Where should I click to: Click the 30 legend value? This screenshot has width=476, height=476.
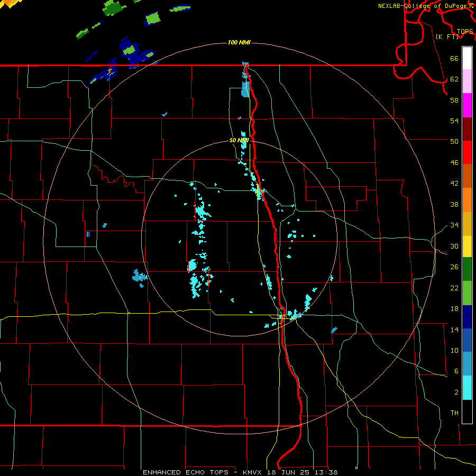(x=454, y=246)
